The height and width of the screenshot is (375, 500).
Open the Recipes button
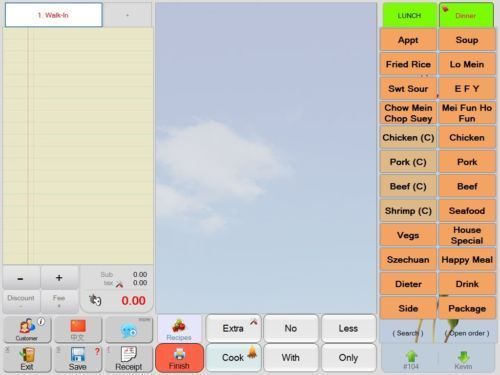pos(179,329)
